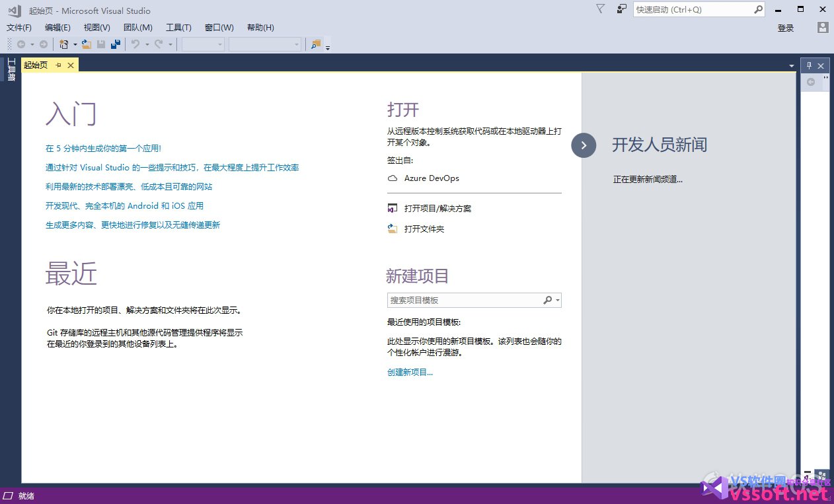Click the magnifier icon in Quick Launch

758,10
